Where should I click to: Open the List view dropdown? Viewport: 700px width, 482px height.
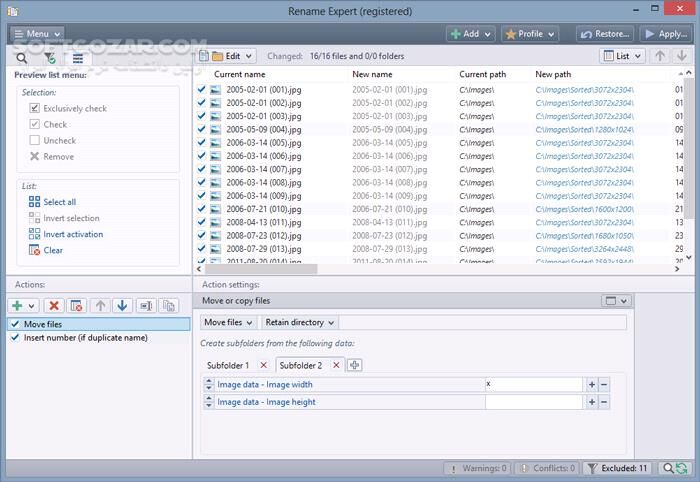622,56
